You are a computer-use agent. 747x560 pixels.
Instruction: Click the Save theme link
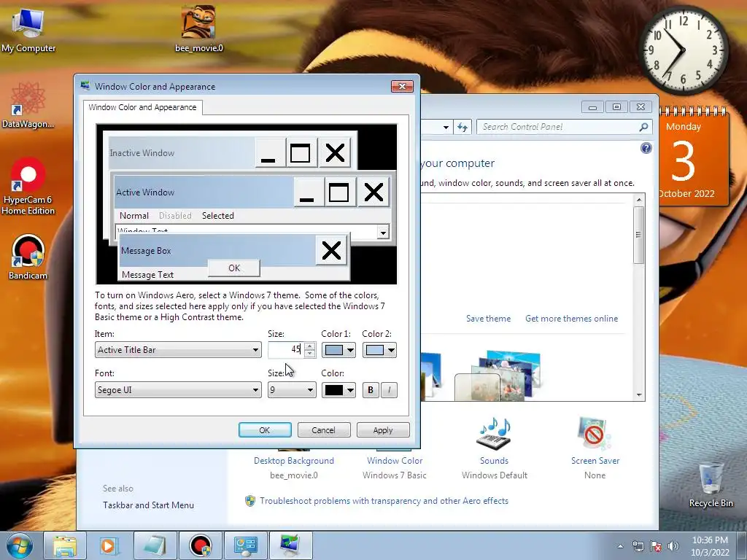tap(488, 319)
